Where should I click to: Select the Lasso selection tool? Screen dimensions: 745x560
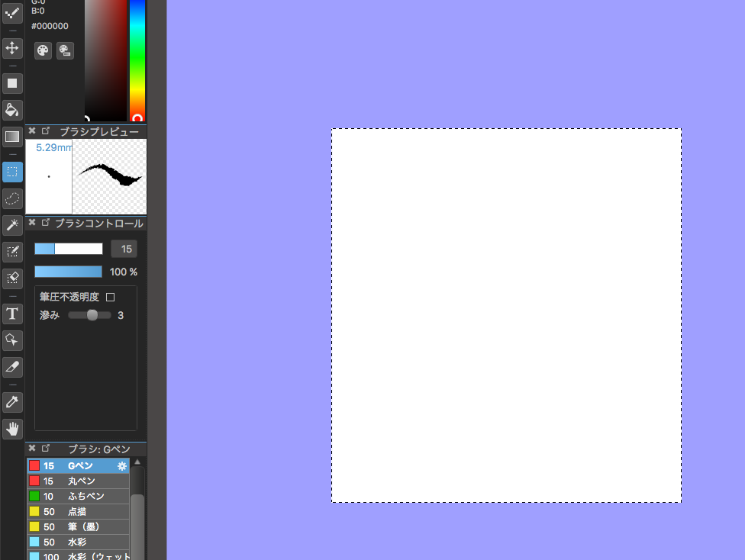12,199
